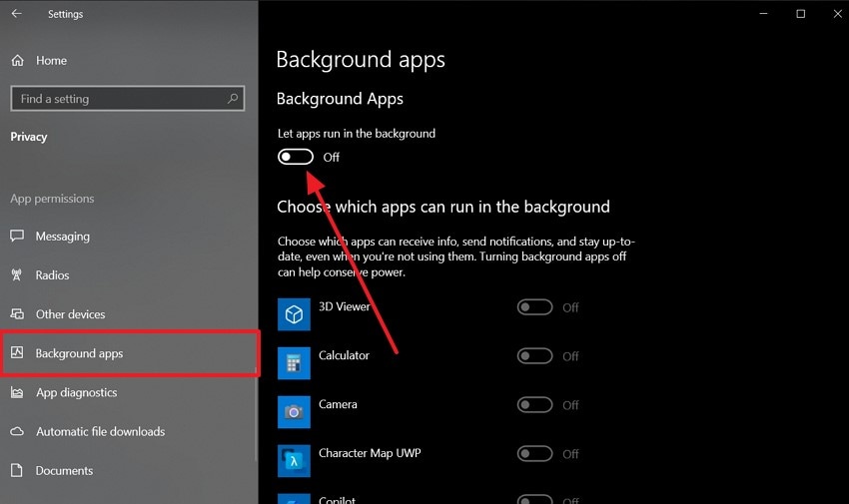
Task: Toggle the Camera background switch
Action: click(x=534, y=405)
